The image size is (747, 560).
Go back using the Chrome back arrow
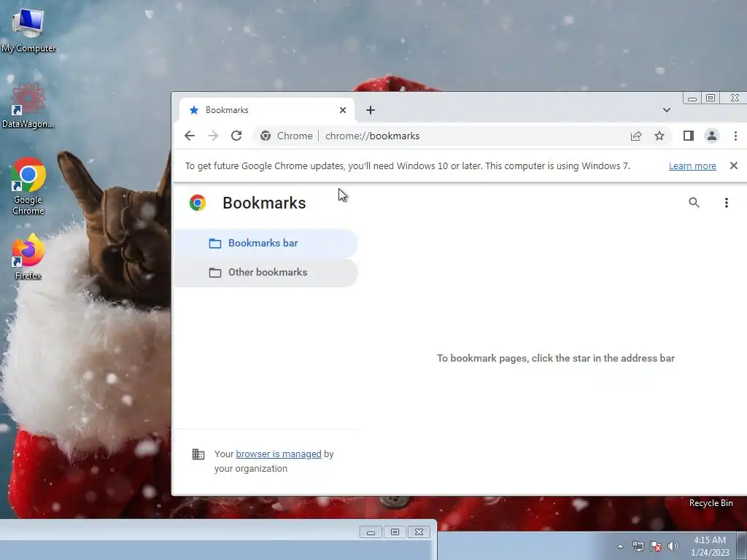click(x=190, y=136)
